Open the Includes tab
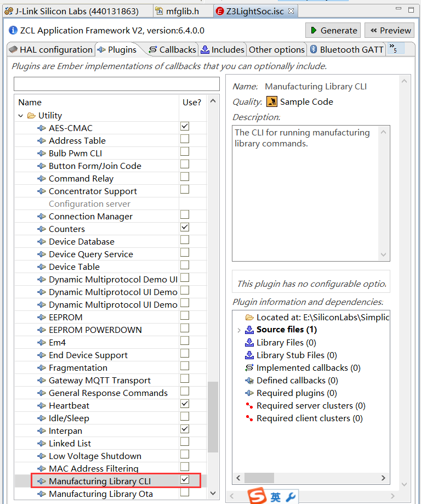The width and height of the screenshot is (421, 504). [223, 49]
